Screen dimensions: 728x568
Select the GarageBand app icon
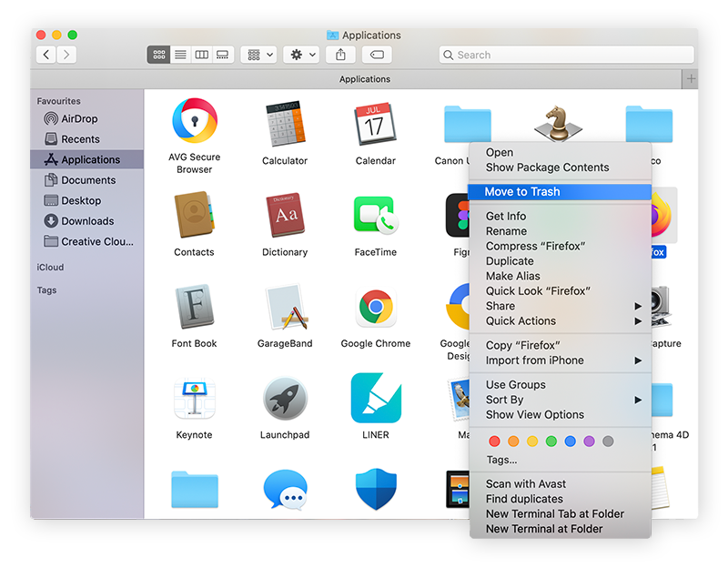pyautogui.click(x=286, y=307)
